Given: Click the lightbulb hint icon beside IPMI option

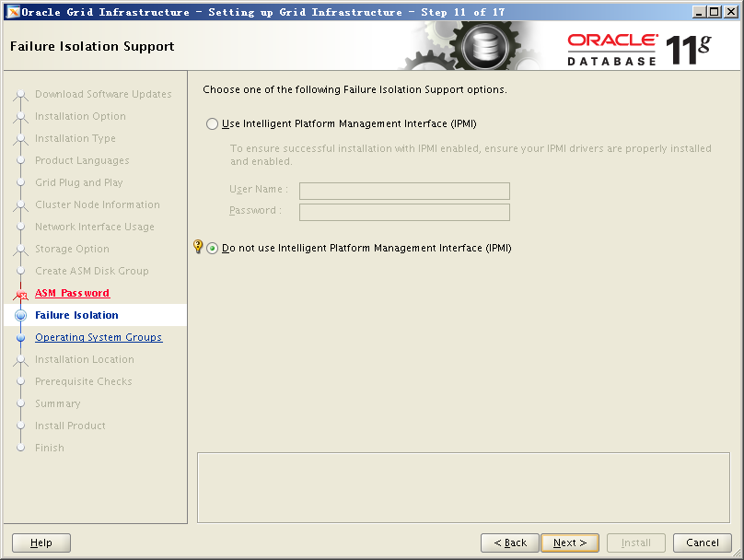Looking at the screenshot, I should coord(197,247).
